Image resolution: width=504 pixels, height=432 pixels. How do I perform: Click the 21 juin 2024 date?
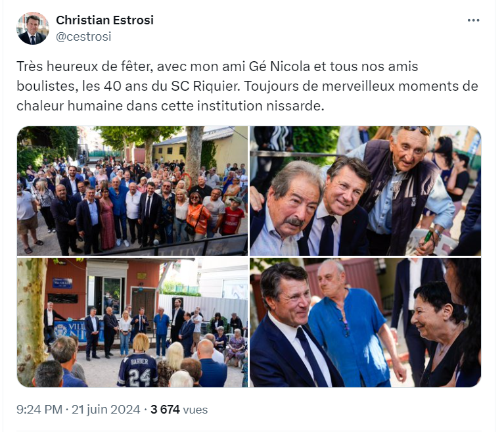(106, 410)
